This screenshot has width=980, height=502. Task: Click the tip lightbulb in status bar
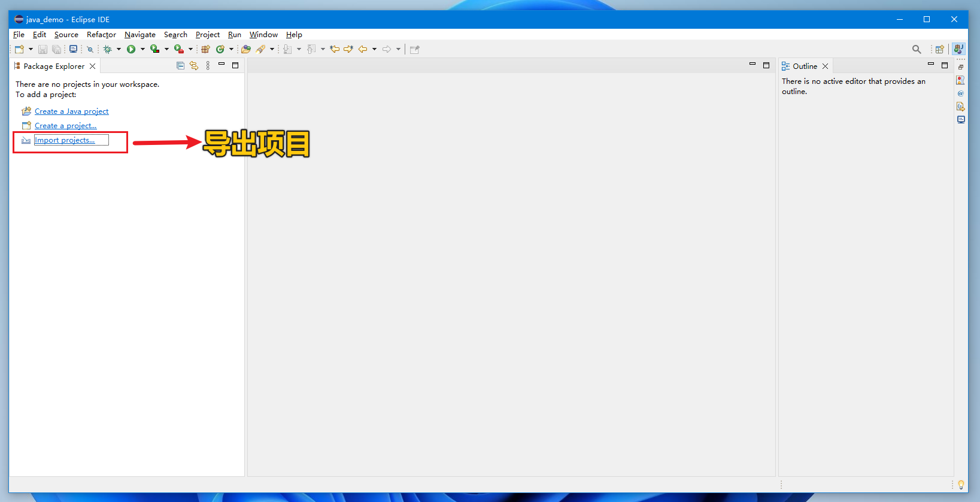click(x=961, y=485)
